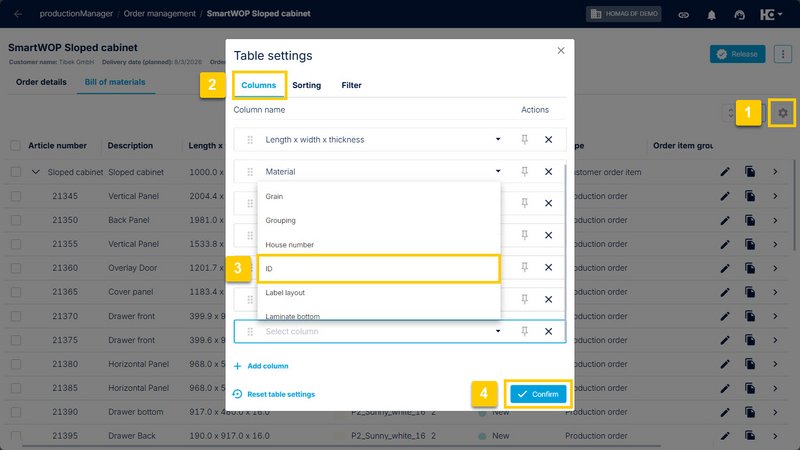
Task: Select ID from the column list
Action: tap(378, 268)
